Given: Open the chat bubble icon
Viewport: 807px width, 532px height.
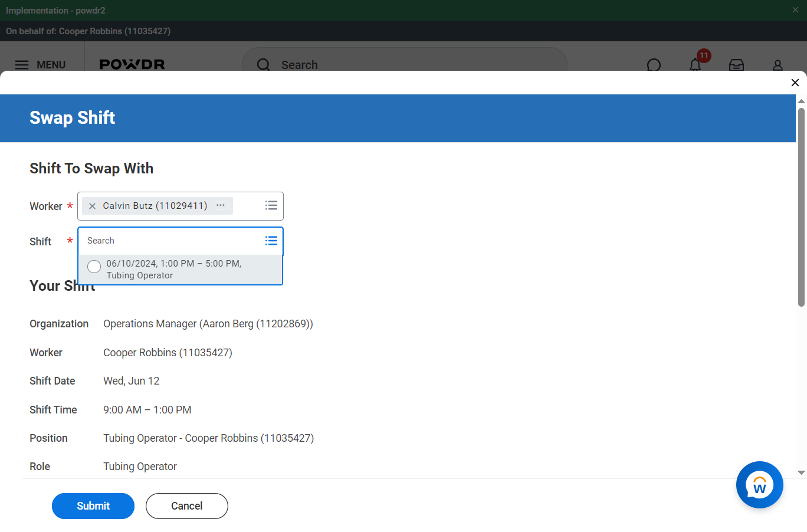Looking at the screenshot, I should (654, 65).
